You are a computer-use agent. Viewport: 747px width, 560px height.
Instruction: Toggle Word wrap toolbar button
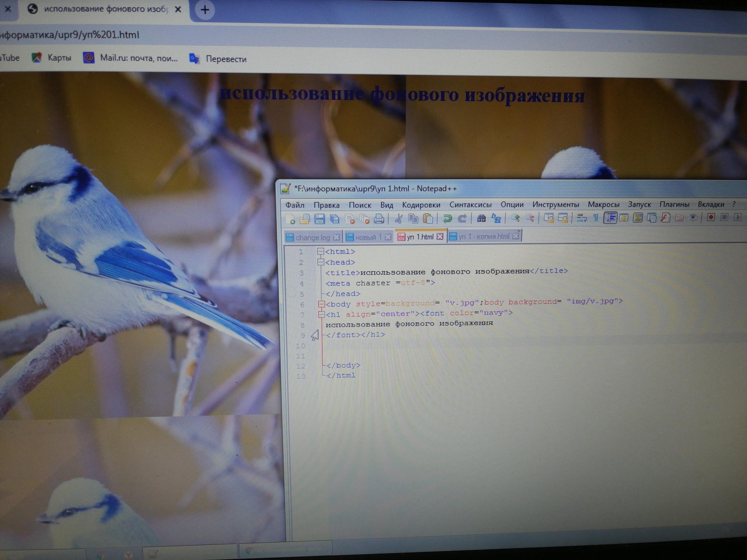click(582, 218)
